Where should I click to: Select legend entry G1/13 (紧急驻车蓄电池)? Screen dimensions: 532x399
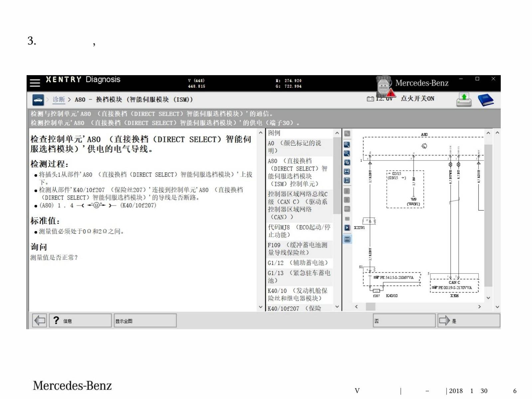pyautogui.click(x=300, y=277)
